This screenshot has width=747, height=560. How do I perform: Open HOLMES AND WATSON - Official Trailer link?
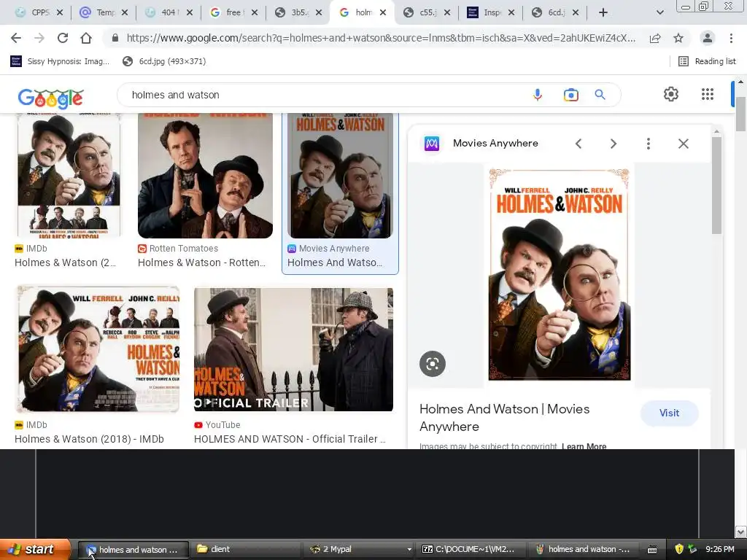point(290,439)
